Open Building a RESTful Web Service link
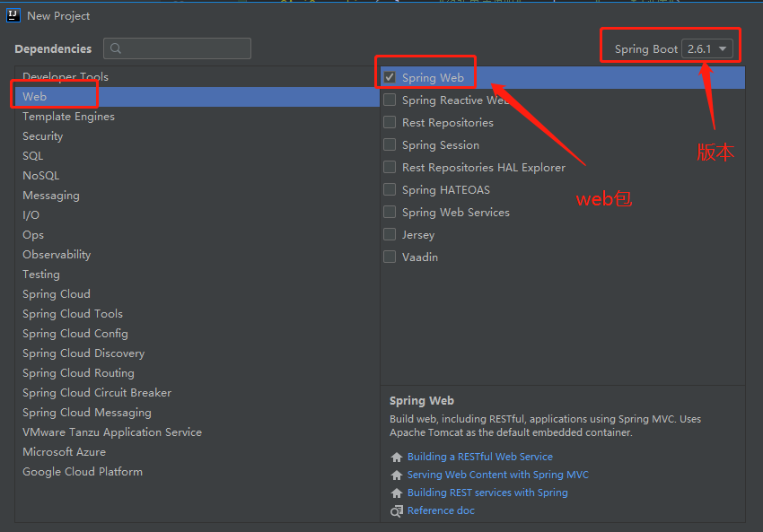The width and height of the screenshot is (763, 532). click(x=480, y=457)
